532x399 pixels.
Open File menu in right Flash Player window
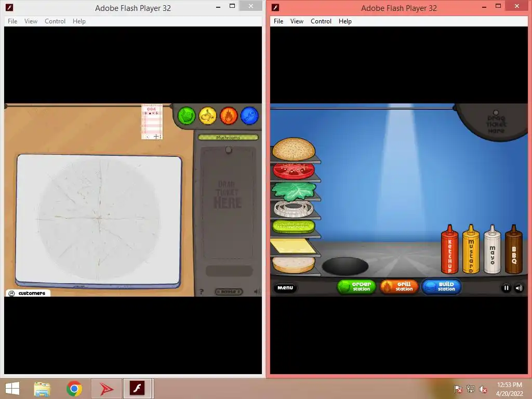click(278, 21)
